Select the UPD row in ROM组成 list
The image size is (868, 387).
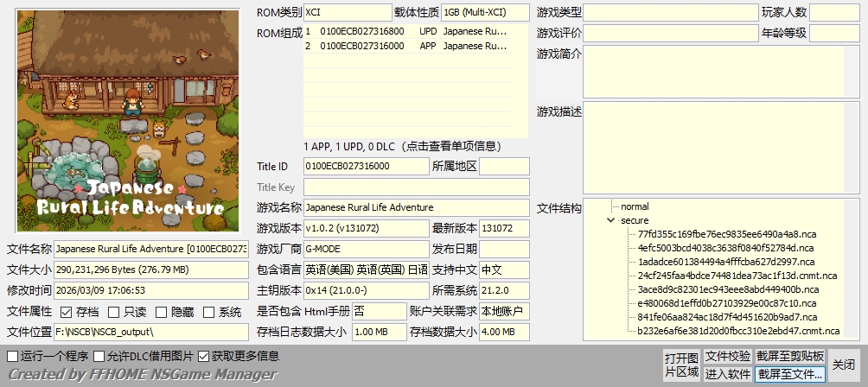405,31
